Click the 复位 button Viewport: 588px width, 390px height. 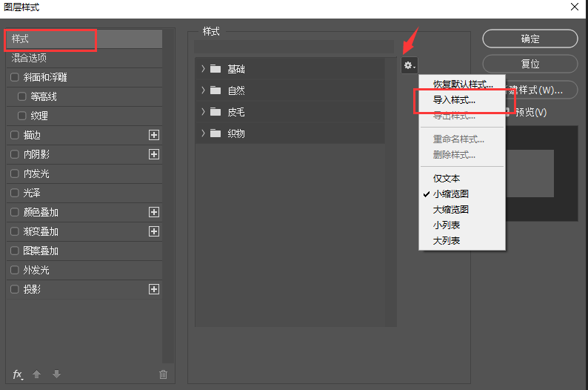click(x=530, y=64)
